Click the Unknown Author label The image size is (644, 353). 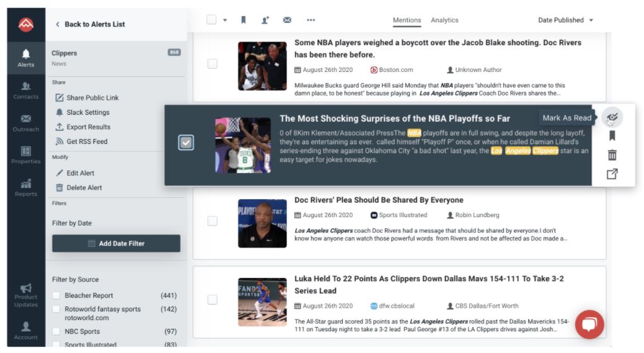click(x=474, y=70)
